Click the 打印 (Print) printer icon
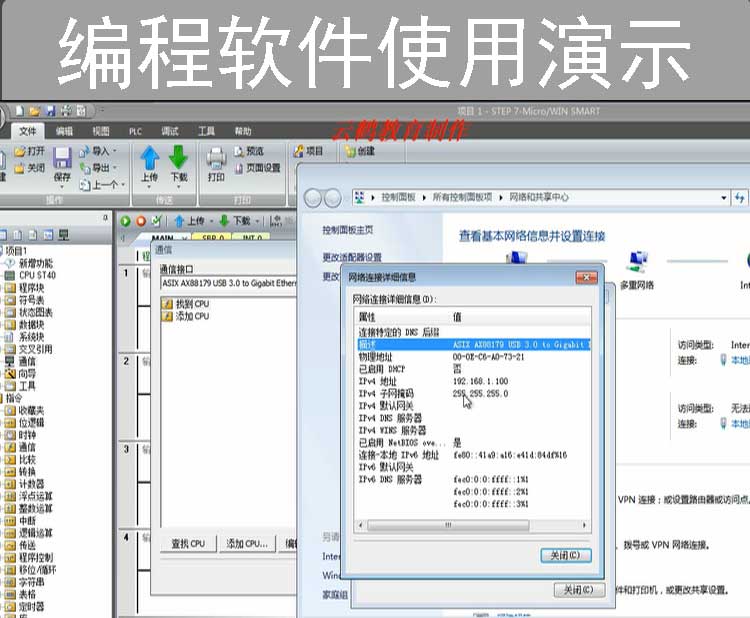Image resolution: width=750 pixels, height=618 pixels. pos(216,158)
